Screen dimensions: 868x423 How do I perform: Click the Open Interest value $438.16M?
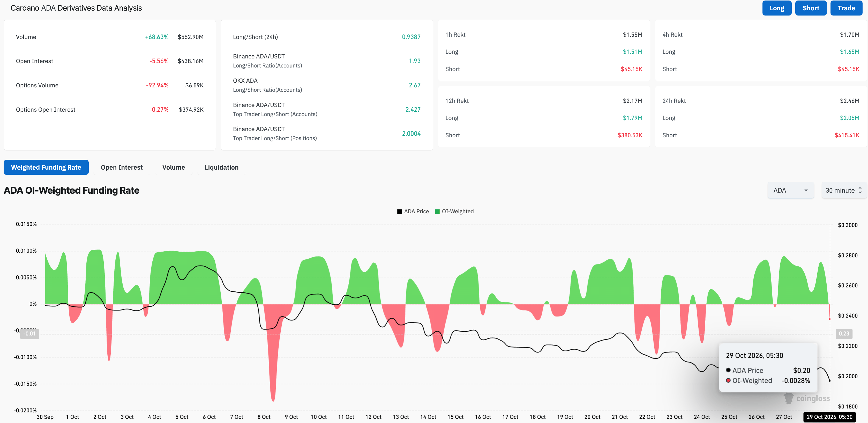(x=190, y=61)
